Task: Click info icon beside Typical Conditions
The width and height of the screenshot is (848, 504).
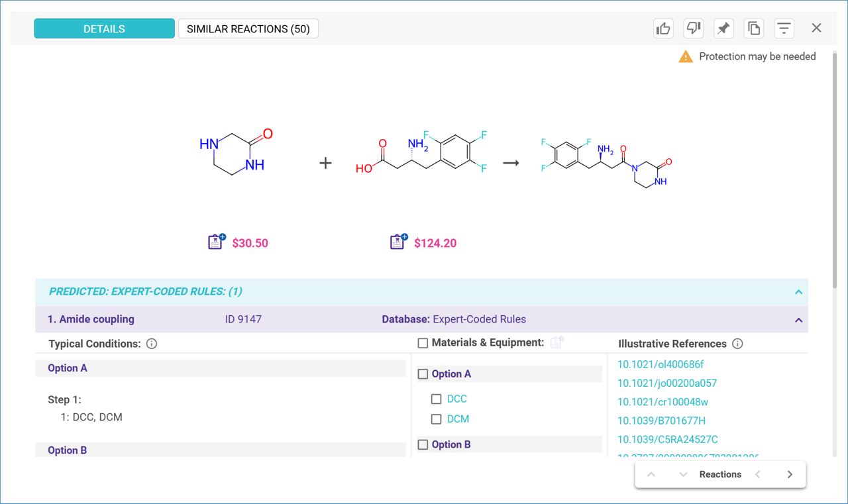Action: 152,344
